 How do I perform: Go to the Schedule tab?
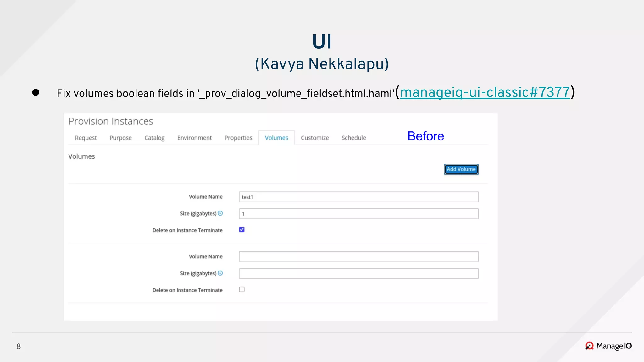[x=354, y=138]
